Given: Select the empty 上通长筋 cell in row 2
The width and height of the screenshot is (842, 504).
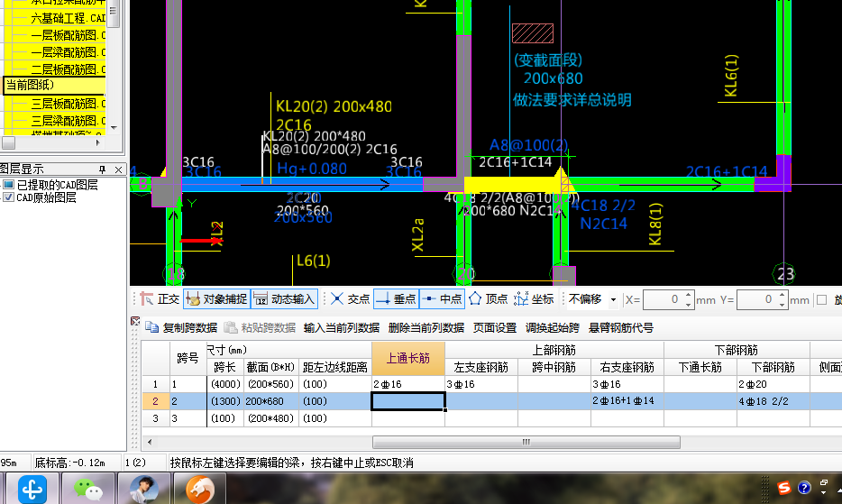Looking at the screenshot, I should coord(408,401).
